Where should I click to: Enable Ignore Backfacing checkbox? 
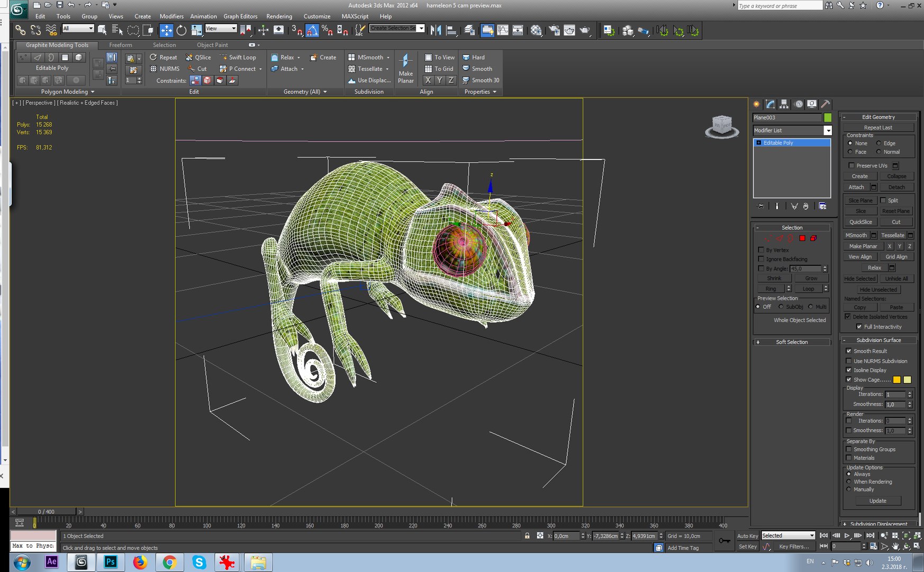(x=761, y=259)
